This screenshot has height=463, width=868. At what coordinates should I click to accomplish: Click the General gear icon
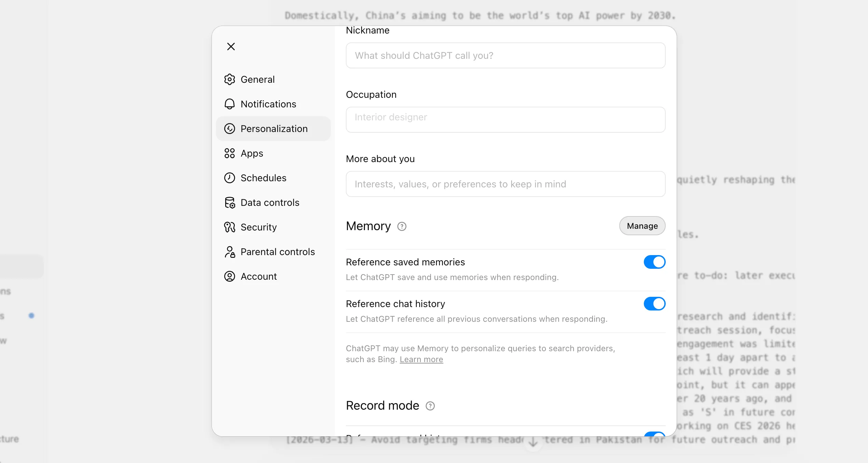(x=230, y=79)
